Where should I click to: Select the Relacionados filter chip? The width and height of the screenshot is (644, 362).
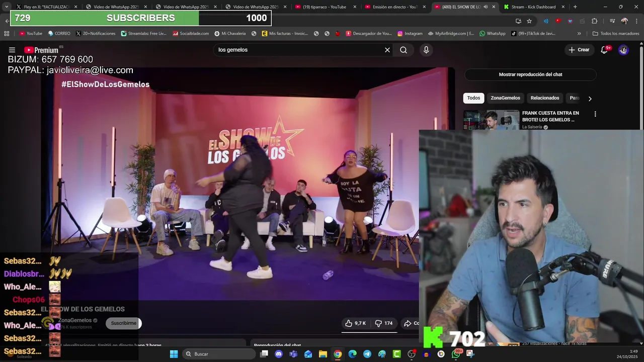545,98
